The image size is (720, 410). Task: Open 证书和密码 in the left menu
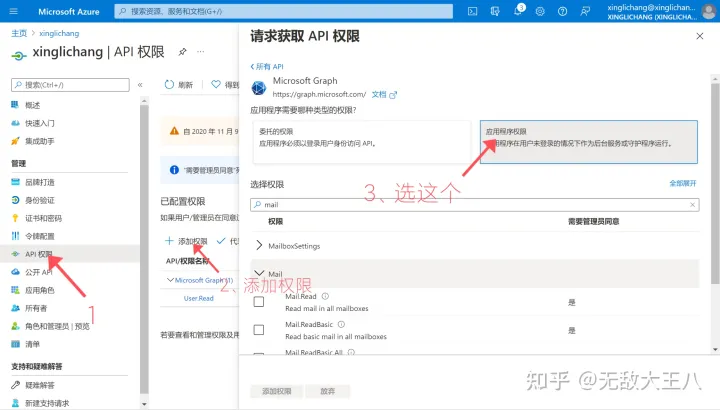click(x=43, y=217)
